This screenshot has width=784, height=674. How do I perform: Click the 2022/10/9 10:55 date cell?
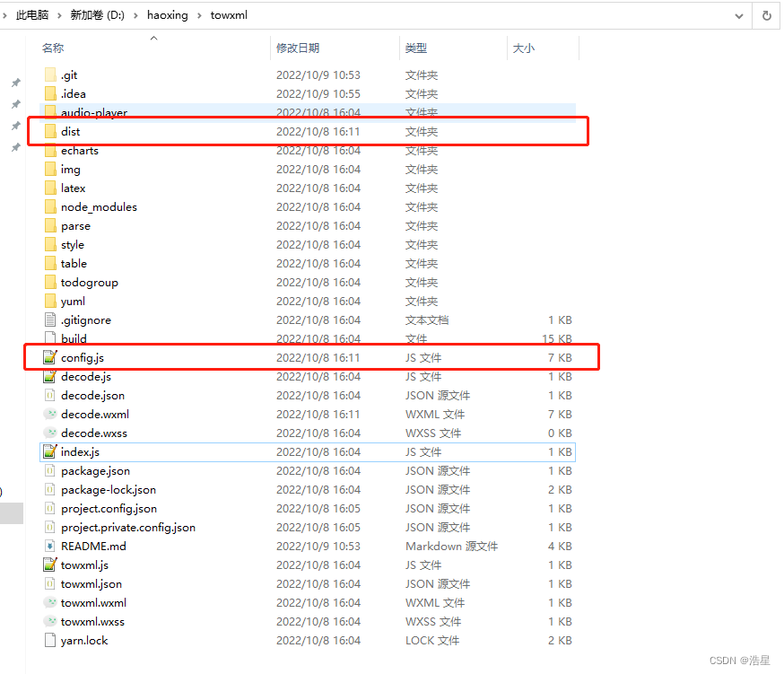point(318,93)
